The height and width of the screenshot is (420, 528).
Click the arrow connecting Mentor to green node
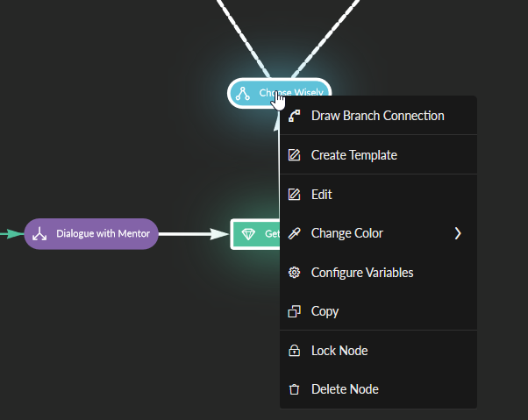tap(193, 234)
